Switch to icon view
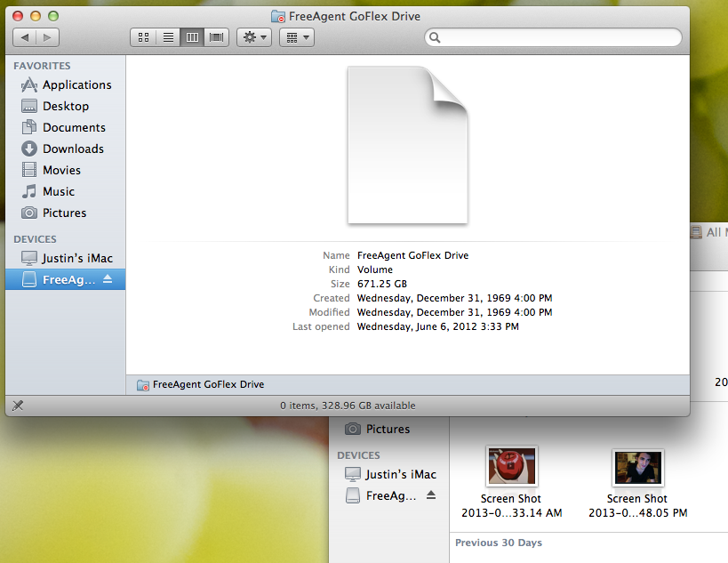 tap(143, 37)
